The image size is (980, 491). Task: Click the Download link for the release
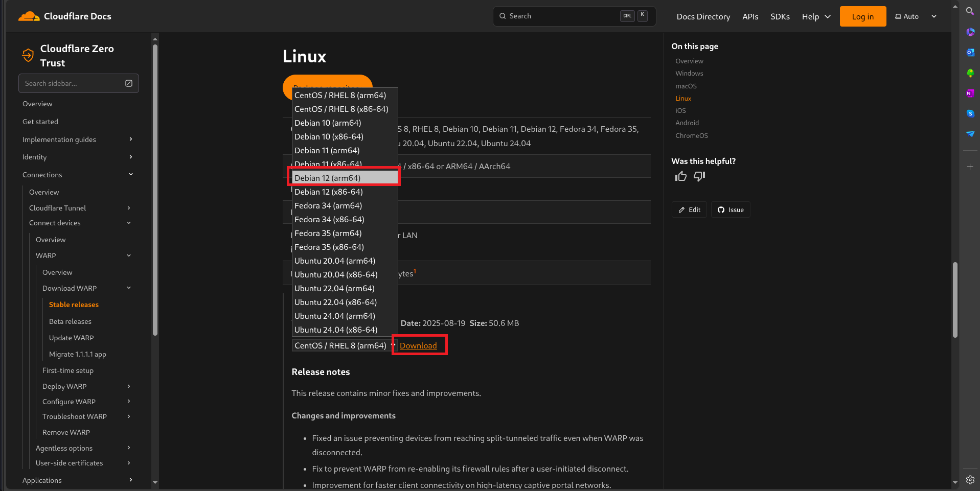pyautogui.click(x=418, y=345)
